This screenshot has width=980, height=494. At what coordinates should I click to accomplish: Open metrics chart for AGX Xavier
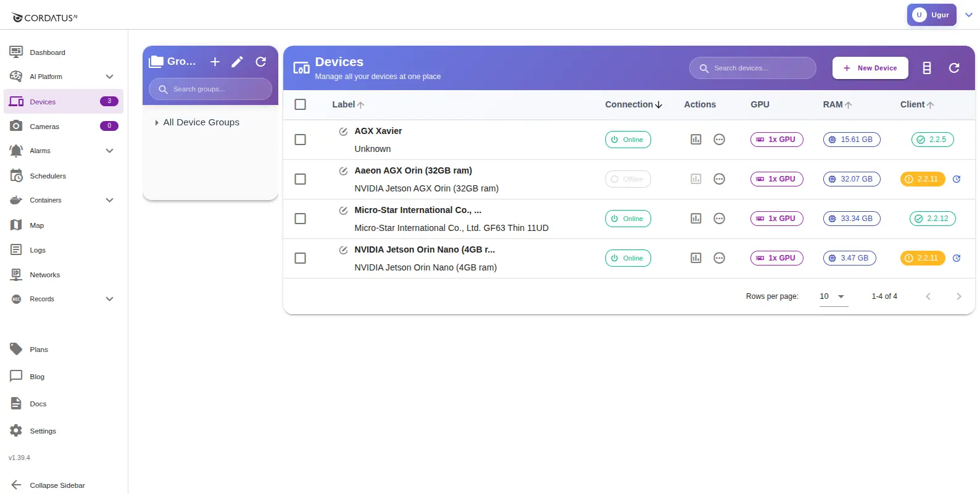click(696, 140)
